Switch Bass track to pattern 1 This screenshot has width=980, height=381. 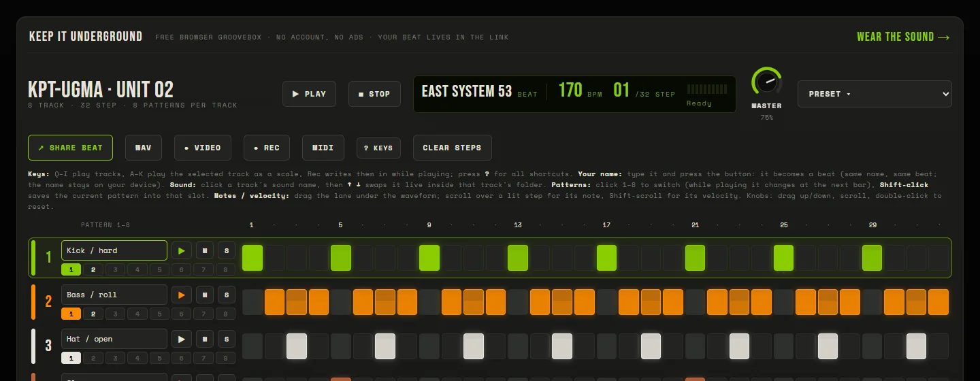pyautogui.click(x=71, y=314)
